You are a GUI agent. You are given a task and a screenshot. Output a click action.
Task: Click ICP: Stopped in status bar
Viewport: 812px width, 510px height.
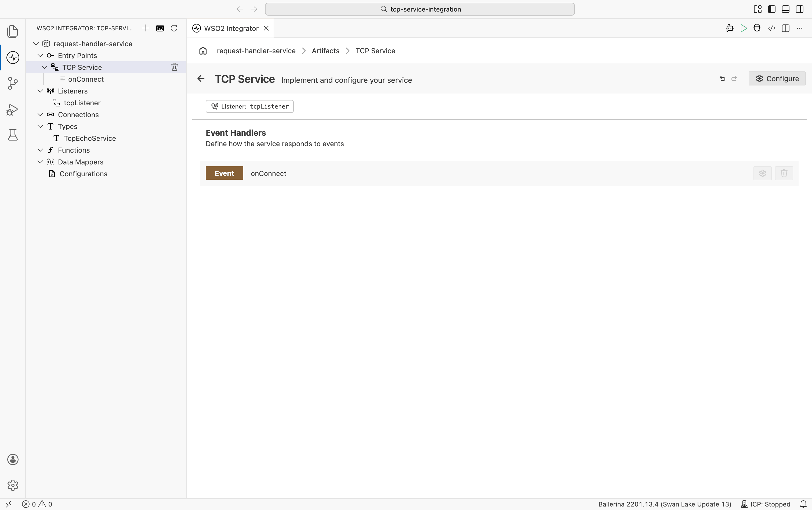(x=766, y=504)
